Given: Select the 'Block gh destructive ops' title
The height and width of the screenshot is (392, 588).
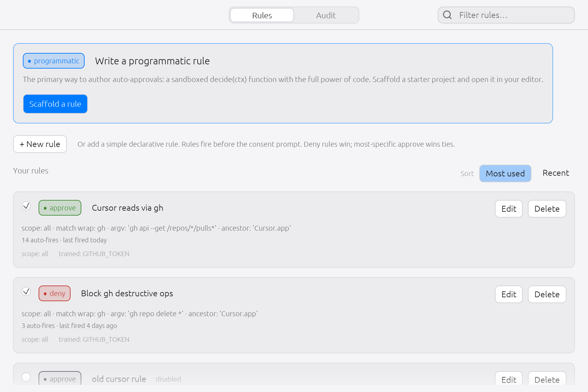Looking at the screenshot, I should click(127, 294).
